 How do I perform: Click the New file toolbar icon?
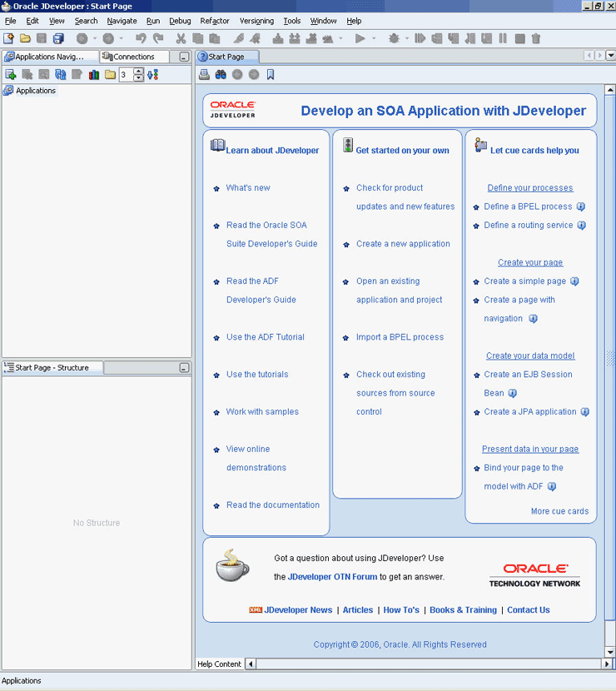pyautogui.click(x=8, y=38)
